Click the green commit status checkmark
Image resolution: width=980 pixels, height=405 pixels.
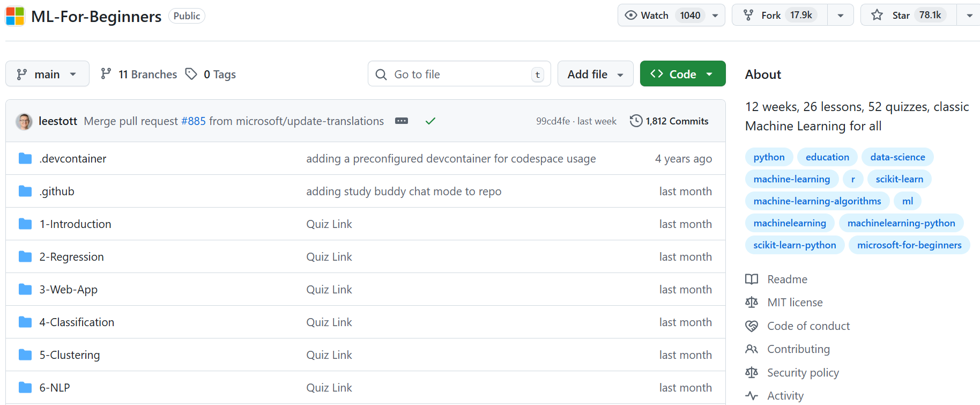pyautogui.click(x=430, y=121)
